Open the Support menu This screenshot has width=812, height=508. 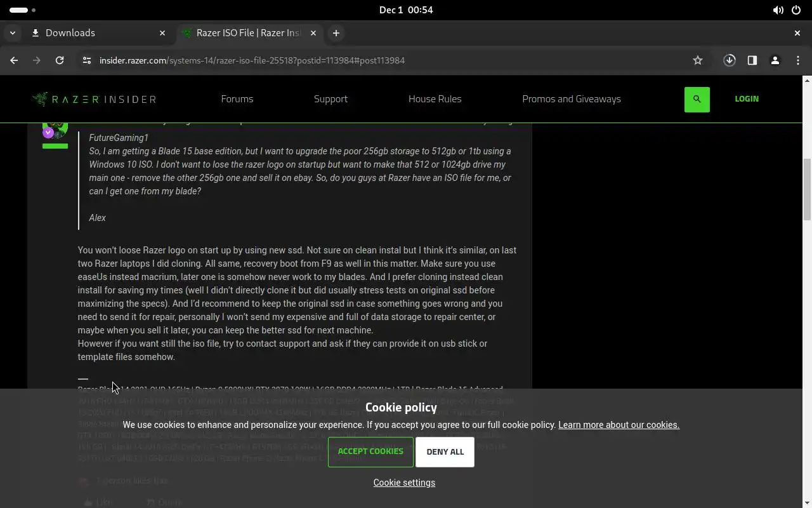click(331, 99)
